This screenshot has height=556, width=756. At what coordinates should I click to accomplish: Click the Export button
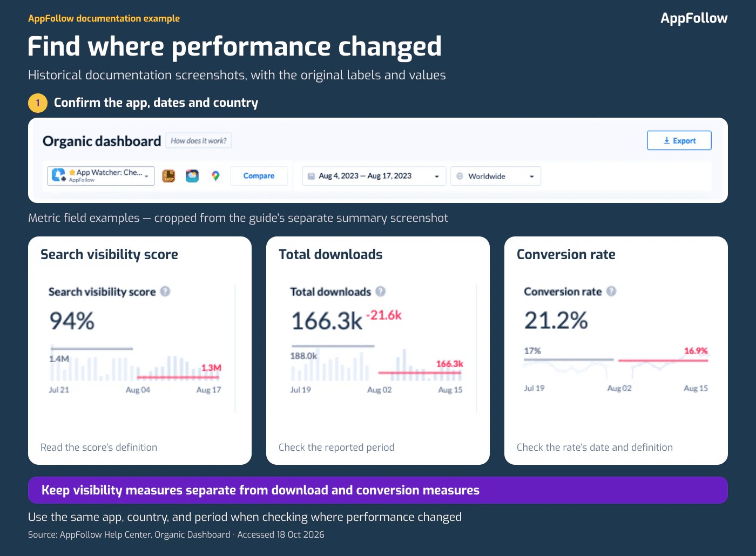point(679,140)
